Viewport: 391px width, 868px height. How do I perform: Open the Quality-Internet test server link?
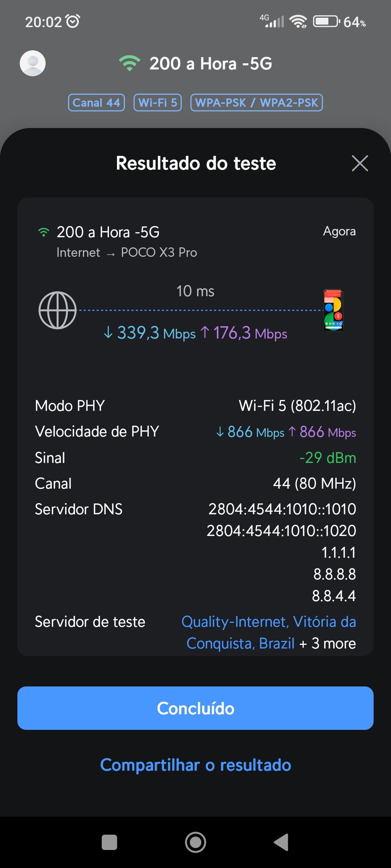pos(268,622)
